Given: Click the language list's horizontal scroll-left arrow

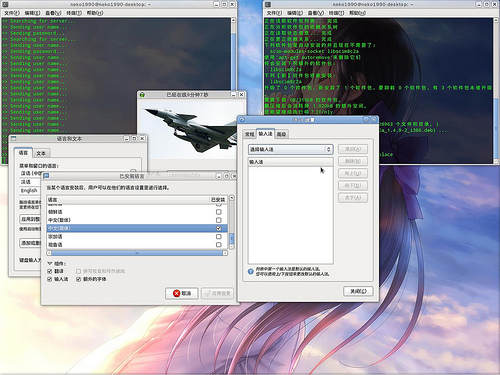Looking at the screenshot, I should 49,253.
